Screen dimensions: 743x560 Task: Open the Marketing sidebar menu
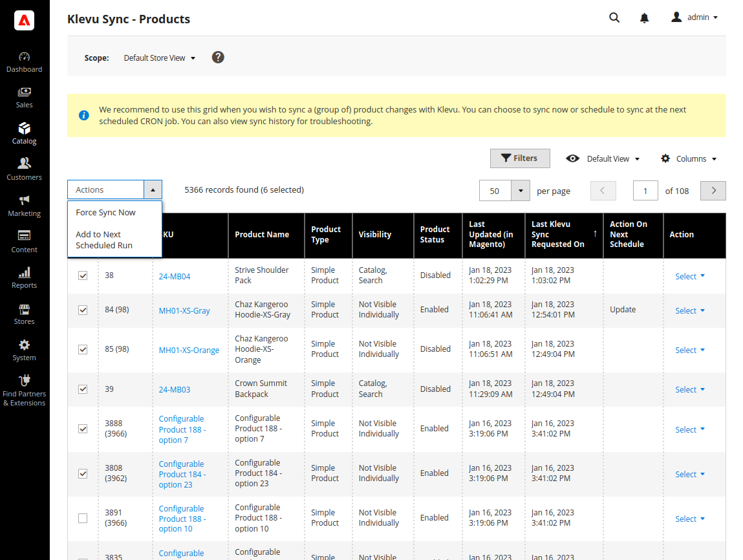pyautogui.click(x=24, y=206)
